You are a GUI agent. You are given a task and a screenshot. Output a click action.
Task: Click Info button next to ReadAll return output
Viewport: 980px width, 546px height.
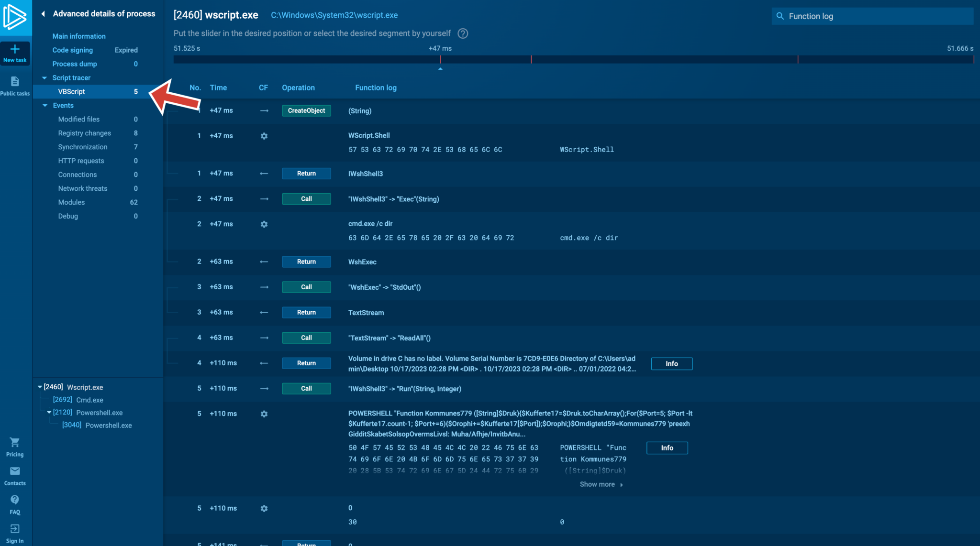(671, 364)
